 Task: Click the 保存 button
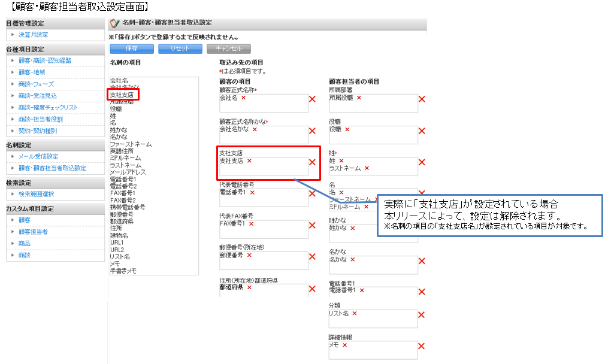pos(131,48)
